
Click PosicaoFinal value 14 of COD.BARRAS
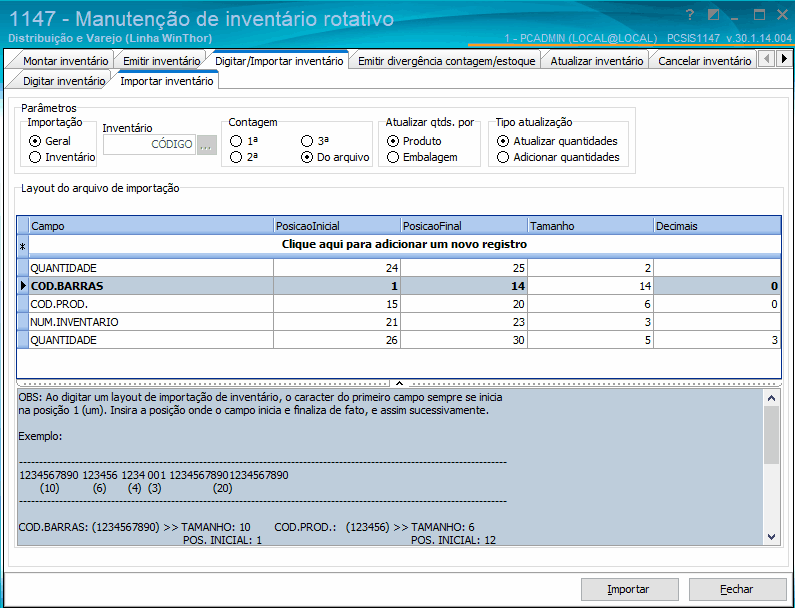pos(464,286)
